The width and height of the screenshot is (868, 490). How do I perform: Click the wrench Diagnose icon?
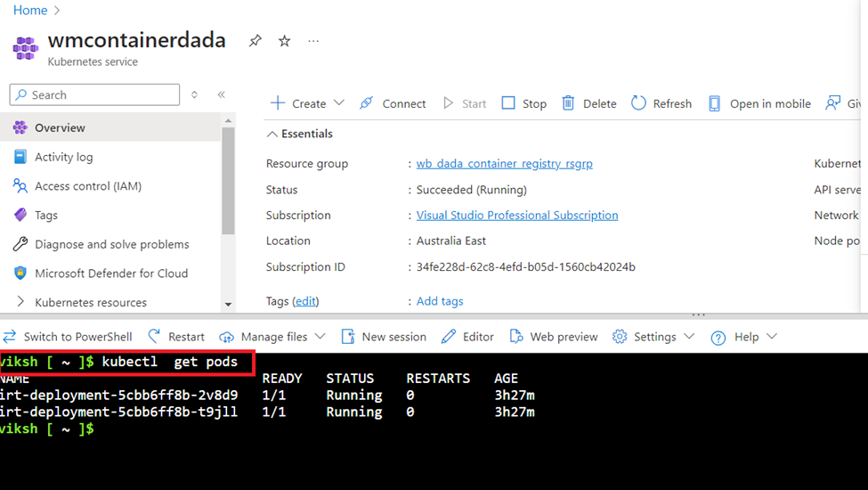(x=20, y=244)
